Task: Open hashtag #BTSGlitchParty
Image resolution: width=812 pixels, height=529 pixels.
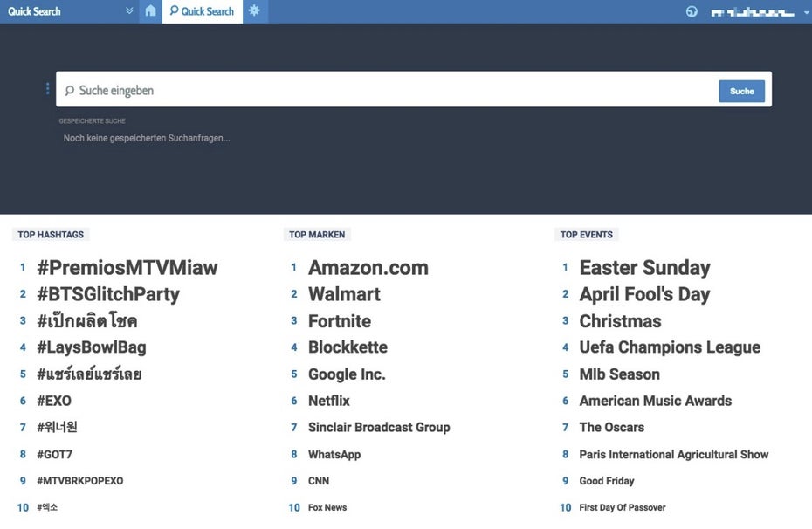Action: [108, 294]
